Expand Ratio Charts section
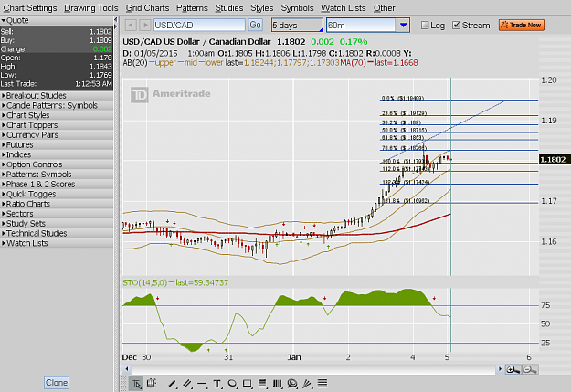Image resolution: width=571 pixels, height=392 pixels. coord(57,204)
